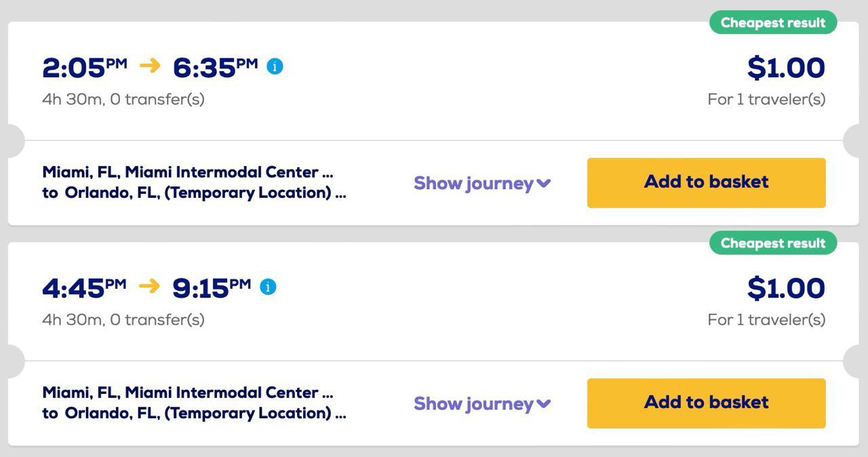Click the yellow arrow after 2:05PM

[150, 66]
